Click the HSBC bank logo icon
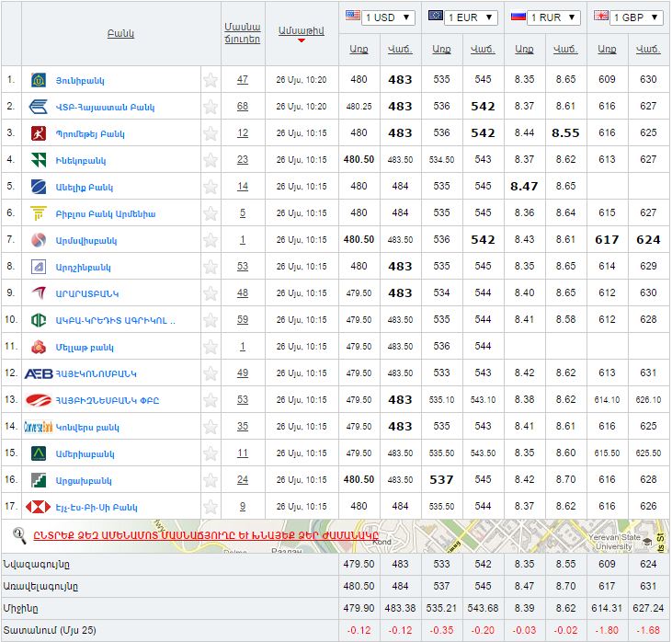 [x=39, y=507]
